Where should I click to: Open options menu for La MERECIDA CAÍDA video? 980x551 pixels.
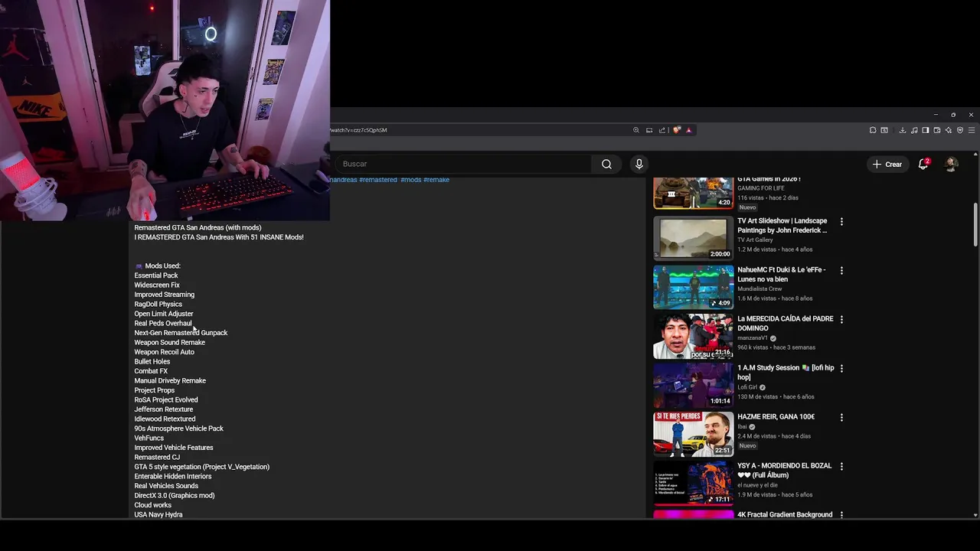841,320
